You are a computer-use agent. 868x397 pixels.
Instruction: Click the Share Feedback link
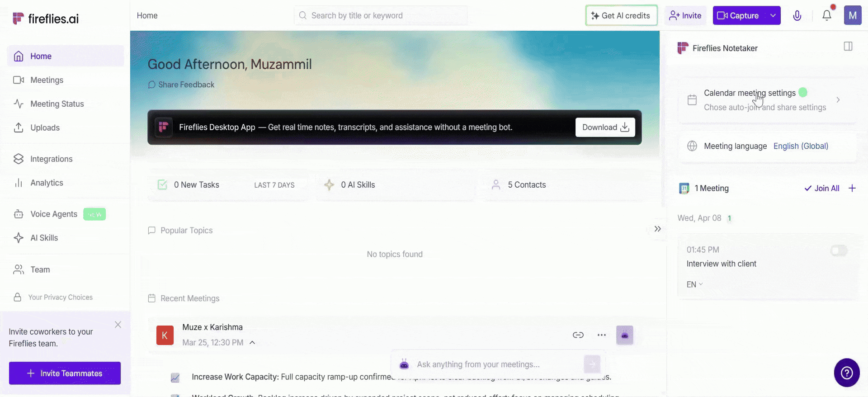(181, 85)
